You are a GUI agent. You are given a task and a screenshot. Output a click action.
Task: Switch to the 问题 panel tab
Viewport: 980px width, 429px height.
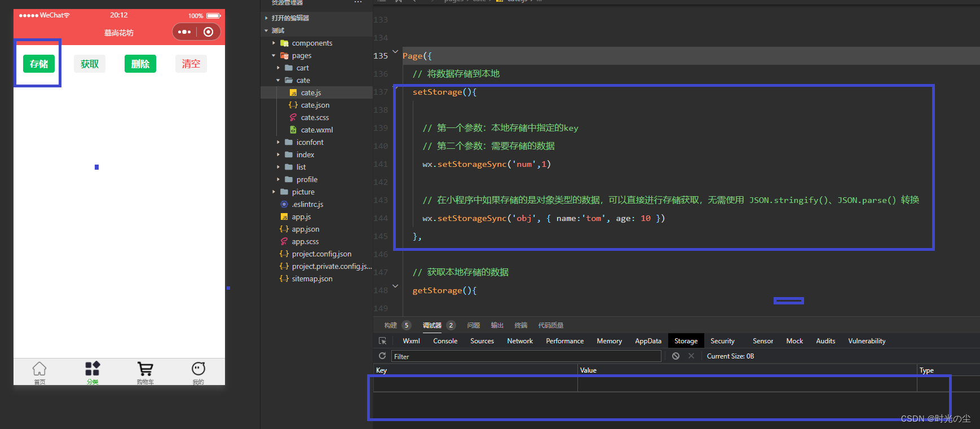pos(474,325)
